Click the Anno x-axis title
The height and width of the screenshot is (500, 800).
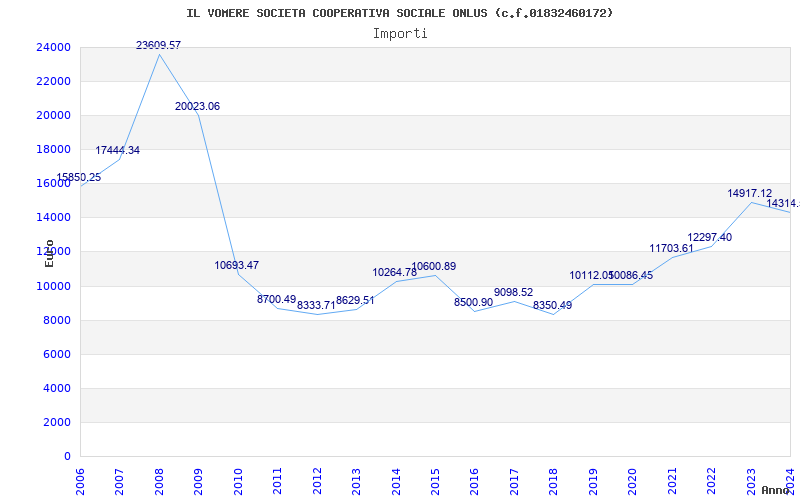(776, 490)
